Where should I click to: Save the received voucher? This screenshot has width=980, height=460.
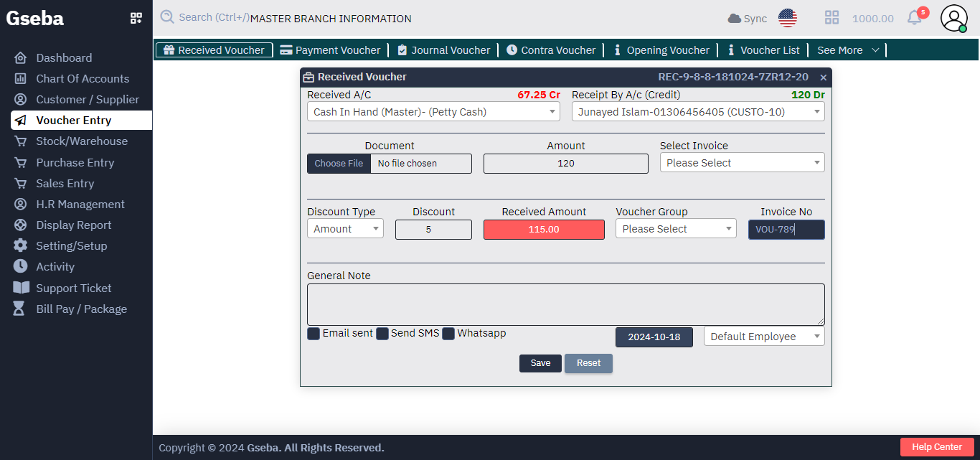click(540, 363)
